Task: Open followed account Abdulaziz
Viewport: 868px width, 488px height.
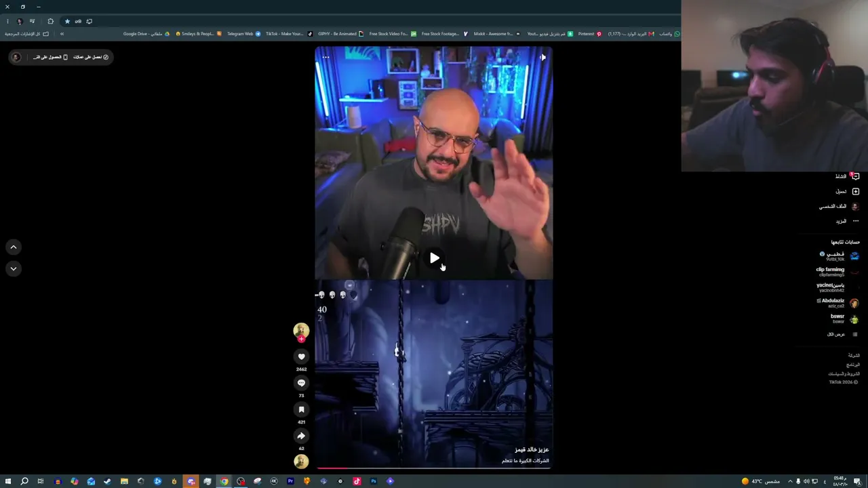Action: 838,303
